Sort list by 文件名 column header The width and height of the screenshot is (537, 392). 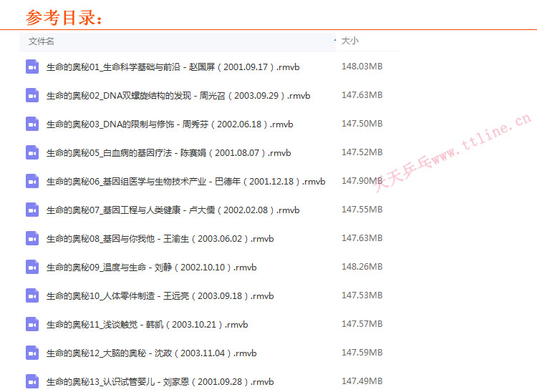click(42, 41)
